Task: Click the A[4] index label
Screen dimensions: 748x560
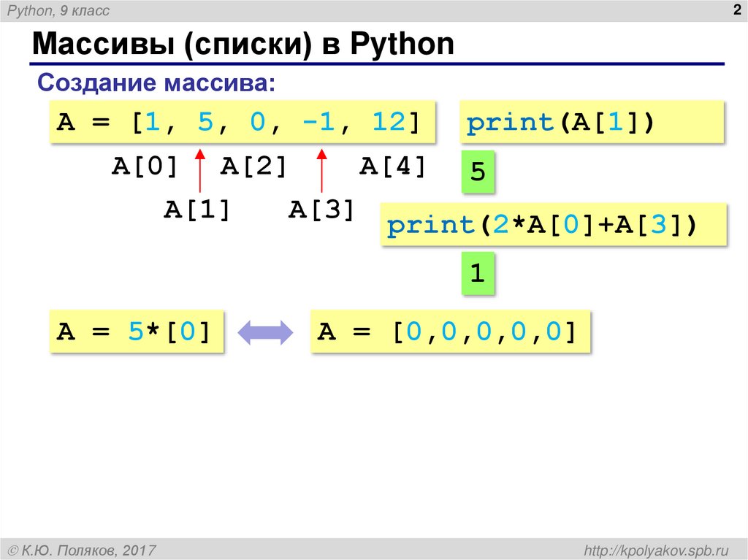Action: (394, 167)
